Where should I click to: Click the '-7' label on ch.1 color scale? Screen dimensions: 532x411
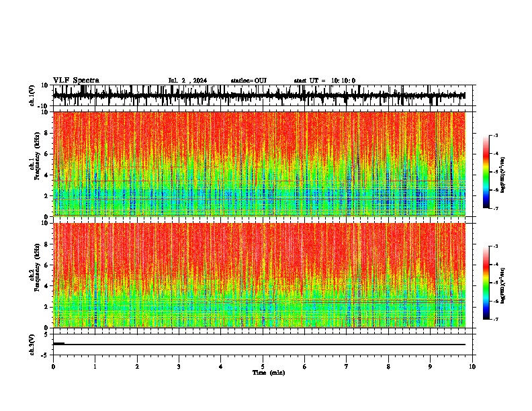[496, 208]
